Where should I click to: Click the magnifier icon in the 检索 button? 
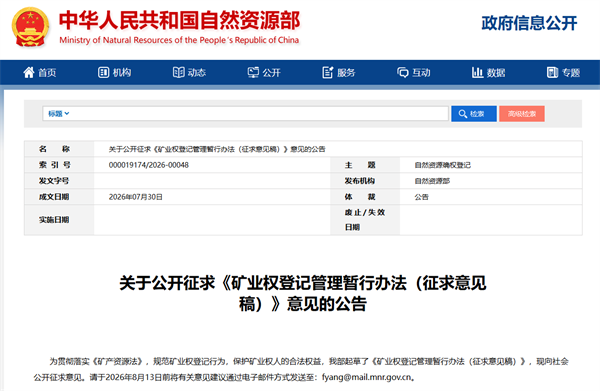pyautogui.click(x=463, y=114)
